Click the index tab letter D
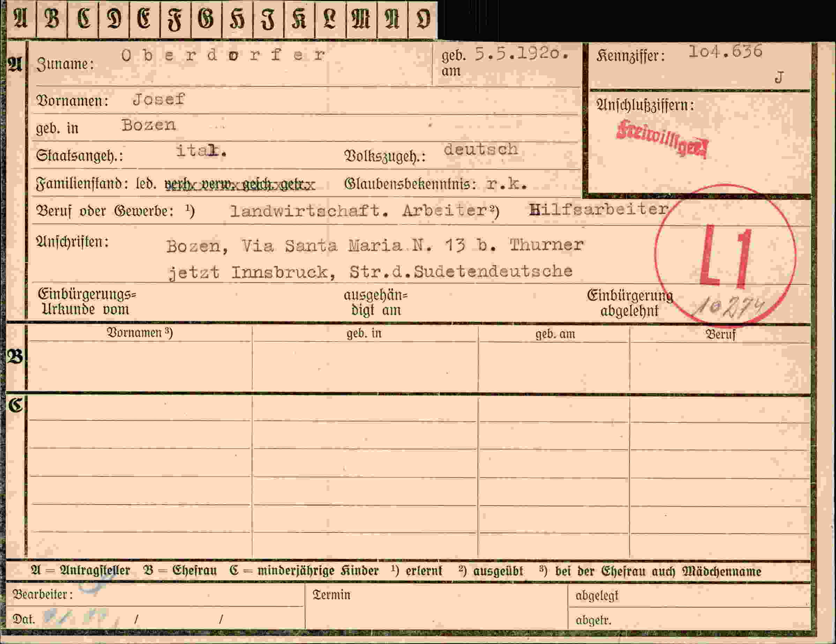Image resolution: width=836 pixels, height=644 pixels. pos(114,19)
